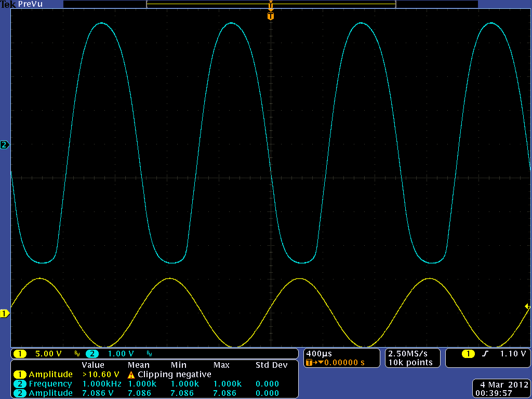Select the yellow channel 1 Amplitude measurement label
532x399 pixels.
click(x=50, y=375)
